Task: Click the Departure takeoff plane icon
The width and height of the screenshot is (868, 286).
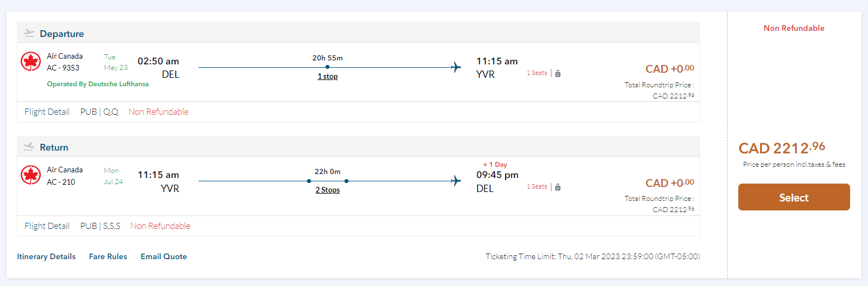Action: [29, 34]
